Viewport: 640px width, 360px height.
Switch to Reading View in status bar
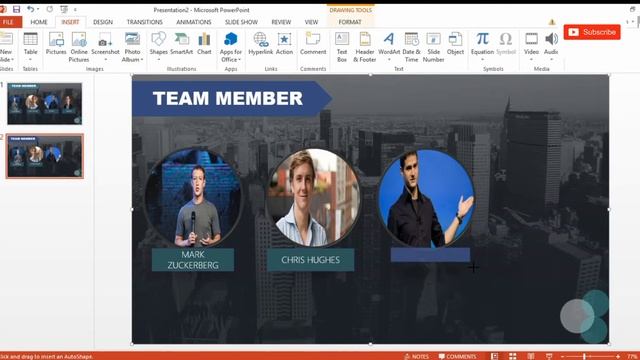531,356
